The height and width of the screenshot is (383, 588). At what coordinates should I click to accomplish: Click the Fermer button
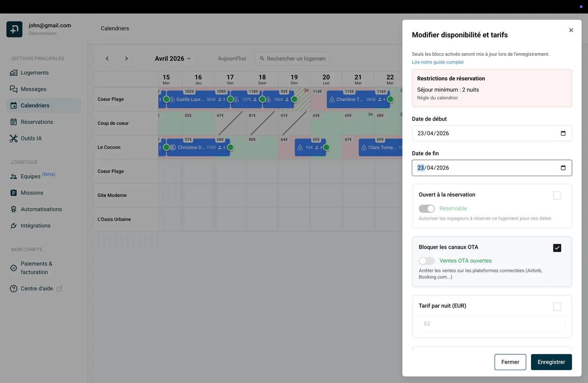[x=510, y=362]
